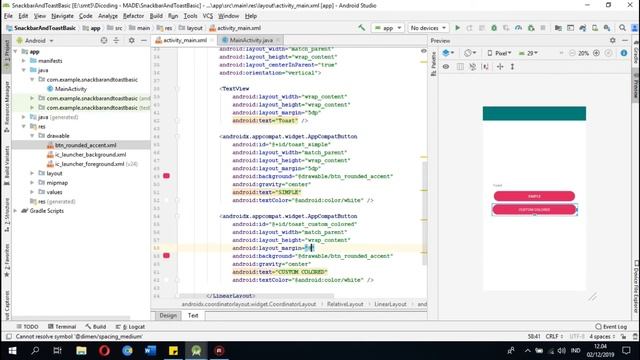The image size is (640, 360).
Task: Click the Make Project hammer icon
Action: point(362,28)
